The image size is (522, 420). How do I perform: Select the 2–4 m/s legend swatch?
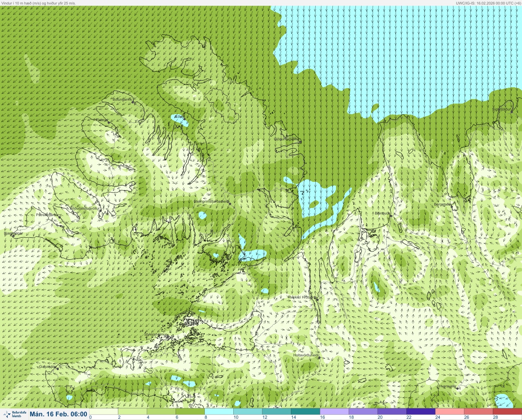(133, 411)
